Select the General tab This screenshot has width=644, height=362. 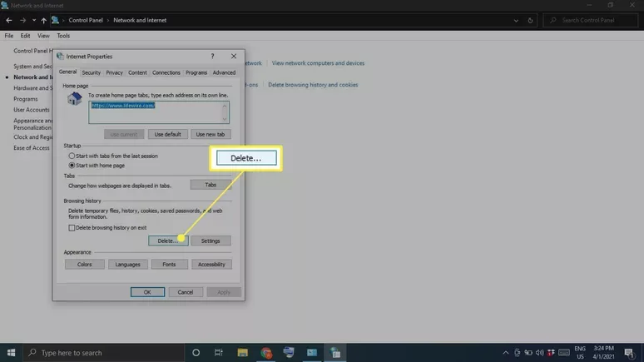67,72
